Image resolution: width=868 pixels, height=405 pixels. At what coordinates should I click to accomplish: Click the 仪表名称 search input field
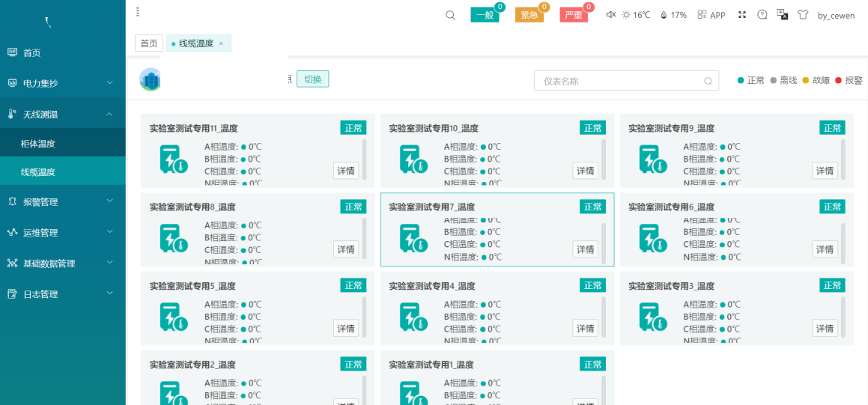pyautogui.click(x=622, y=81)
